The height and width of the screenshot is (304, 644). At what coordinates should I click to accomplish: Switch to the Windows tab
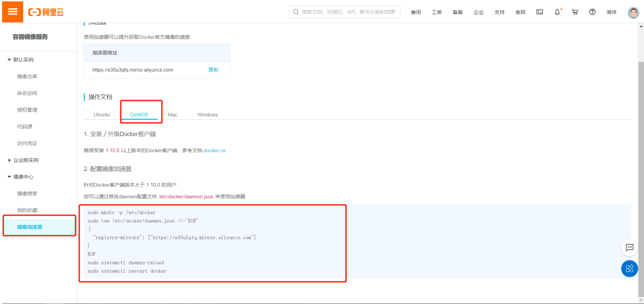[x=207, y=114]
